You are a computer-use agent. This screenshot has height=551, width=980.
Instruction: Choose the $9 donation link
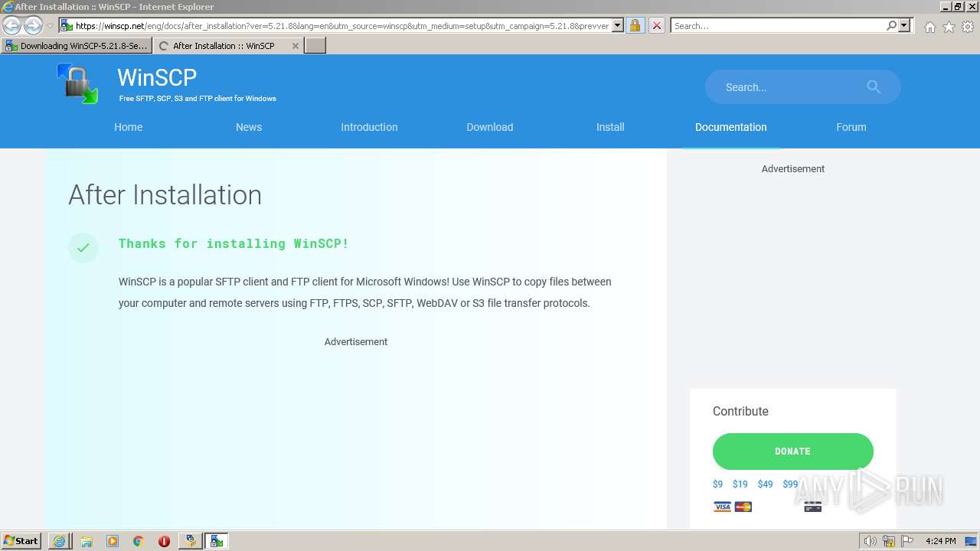(x=717, y=484)
